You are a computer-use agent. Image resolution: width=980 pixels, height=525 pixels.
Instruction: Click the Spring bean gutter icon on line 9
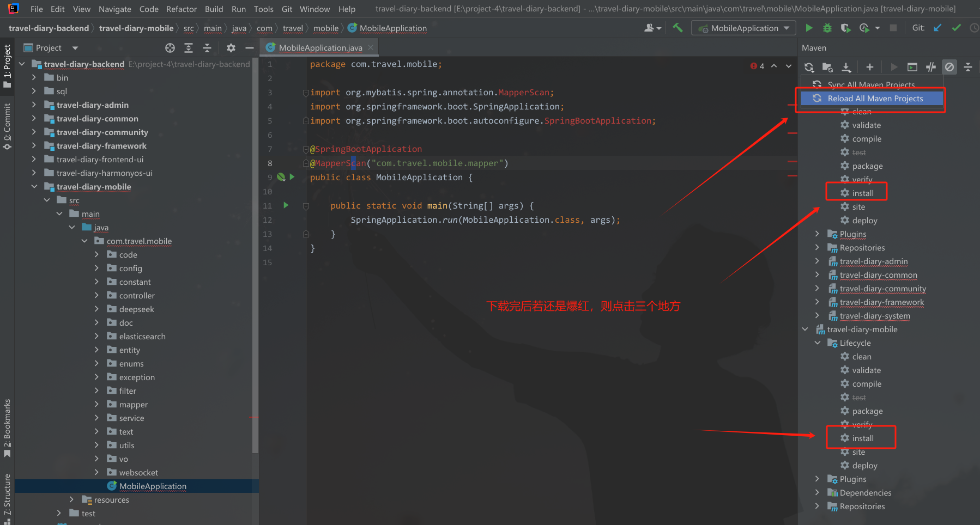281,177
